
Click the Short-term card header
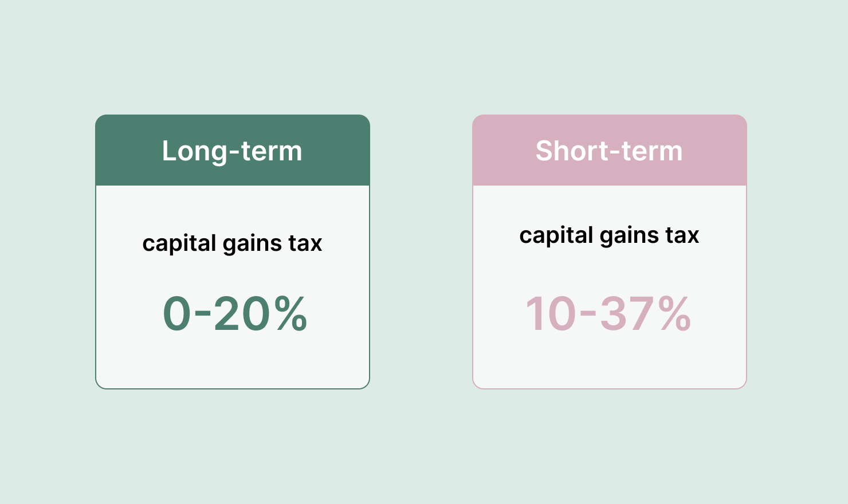click(609, 151)
